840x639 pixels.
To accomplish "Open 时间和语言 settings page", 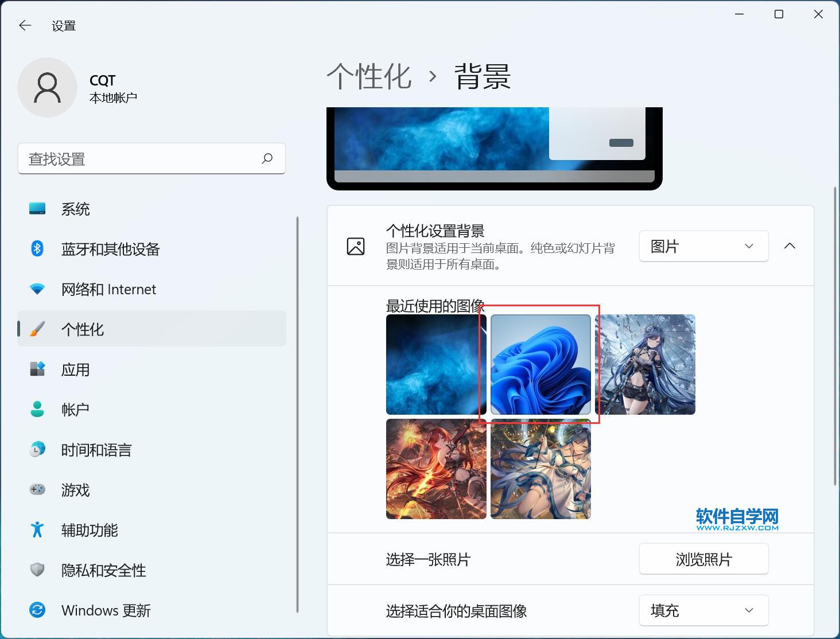I will 96,450.
